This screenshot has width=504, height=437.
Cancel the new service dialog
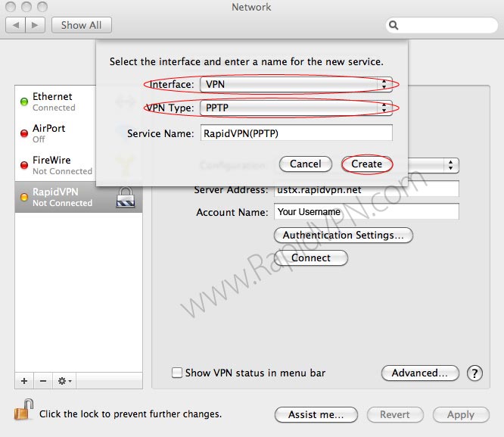[x=306, y=164]
